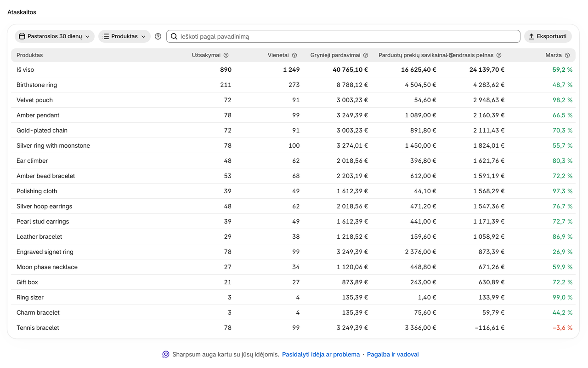Click Gift box product name
588x368 pixels.
tap(27, 282)
